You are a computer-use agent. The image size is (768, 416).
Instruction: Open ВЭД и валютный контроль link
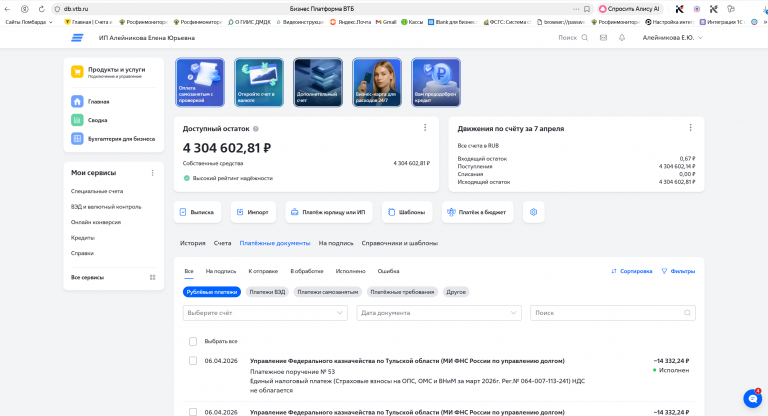point(106,207)
